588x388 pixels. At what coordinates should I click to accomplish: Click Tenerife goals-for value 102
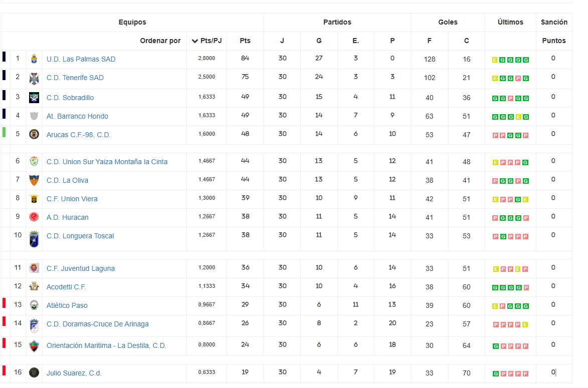(430, 78)
